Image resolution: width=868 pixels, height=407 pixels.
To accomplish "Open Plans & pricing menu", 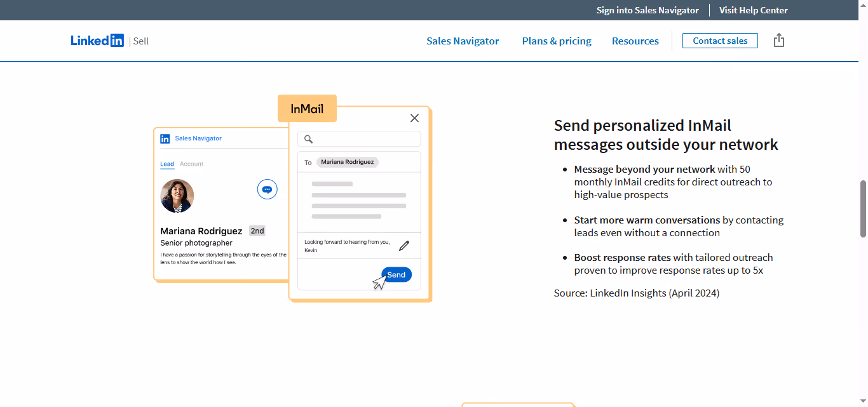I will [557, 41].
